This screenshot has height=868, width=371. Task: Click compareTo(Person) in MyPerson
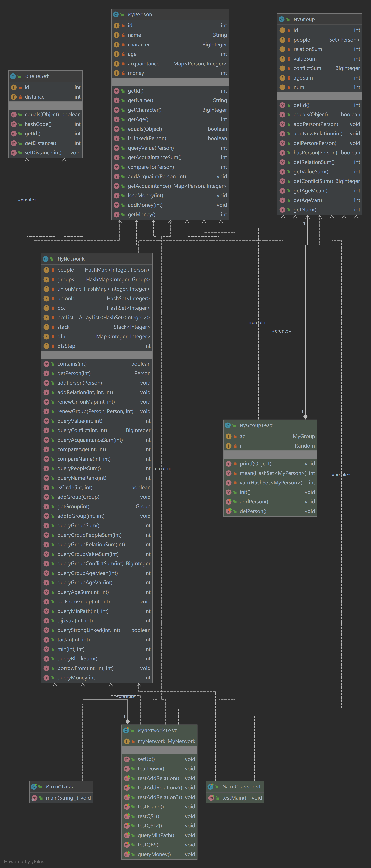[170, 167]
